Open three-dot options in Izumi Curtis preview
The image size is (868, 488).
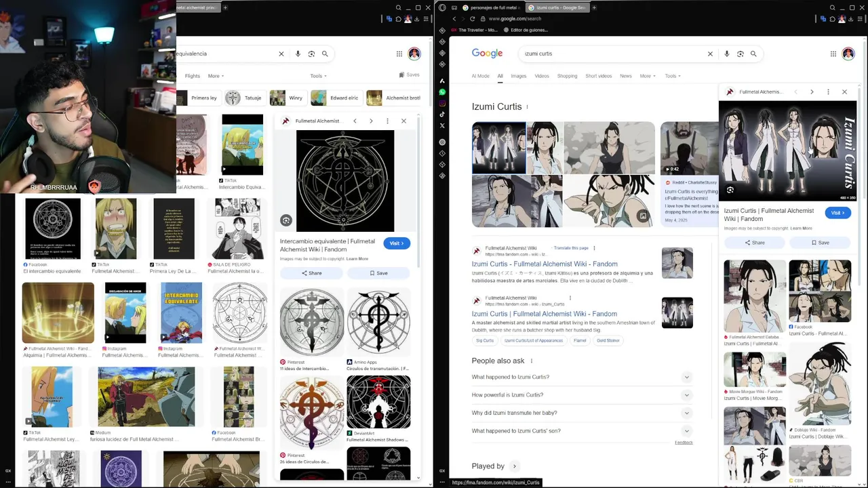pos(828,91)
